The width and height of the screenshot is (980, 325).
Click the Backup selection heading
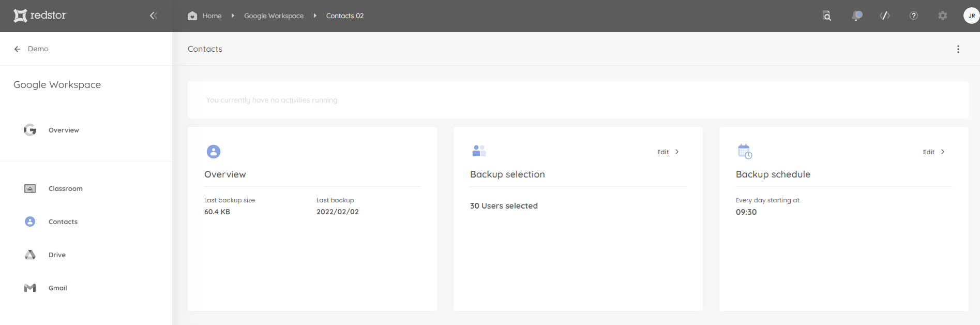[507, 174]
